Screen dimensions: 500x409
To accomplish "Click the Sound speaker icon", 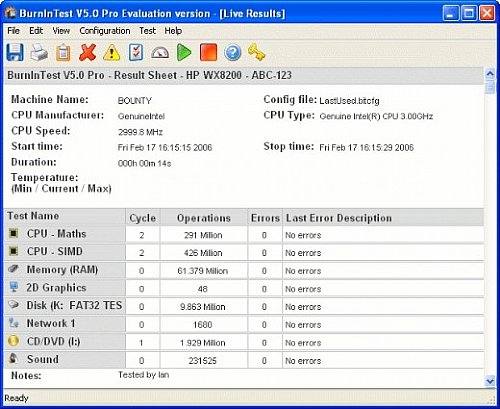I will click(13, 359).
